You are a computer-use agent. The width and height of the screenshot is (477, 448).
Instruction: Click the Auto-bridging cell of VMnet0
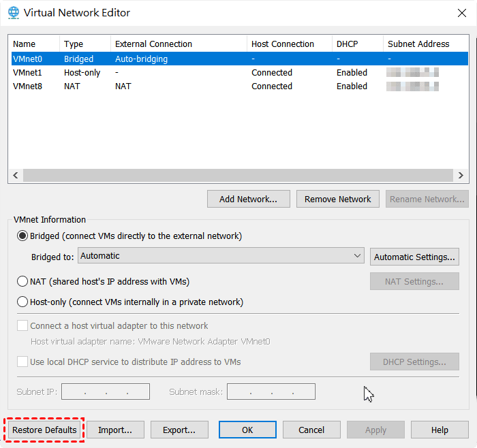coord(141,59)
